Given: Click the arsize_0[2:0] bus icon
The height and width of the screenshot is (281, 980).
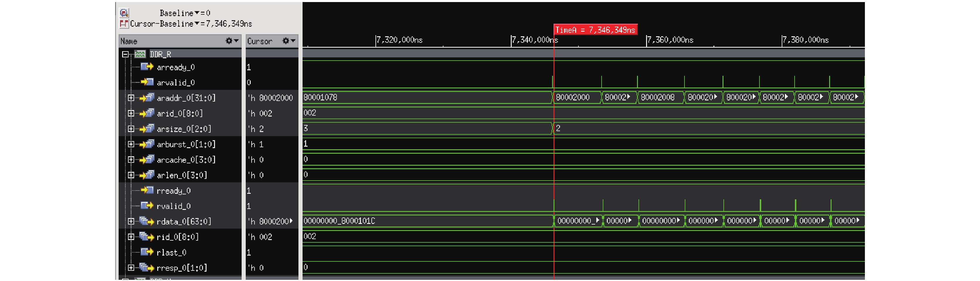Looking at the screenshot, I should click(x=147, y=129).
